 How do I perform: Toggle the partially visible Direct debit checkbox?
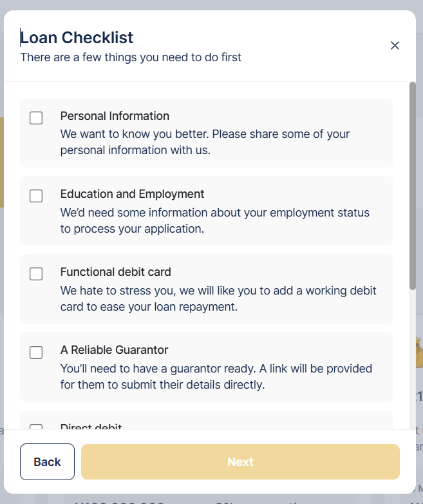point(36,427)
